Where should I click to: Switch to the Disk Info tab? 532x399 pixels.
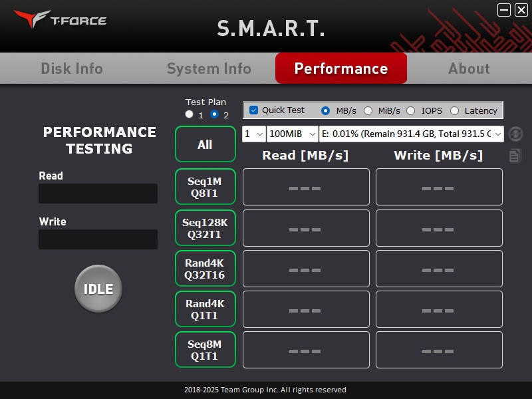click(72, 68)
